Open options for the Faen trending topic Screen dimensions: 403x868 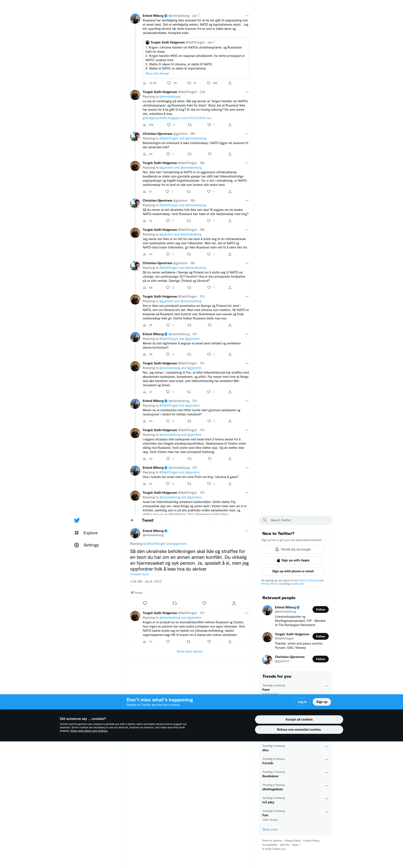click(x=327, y=686)
